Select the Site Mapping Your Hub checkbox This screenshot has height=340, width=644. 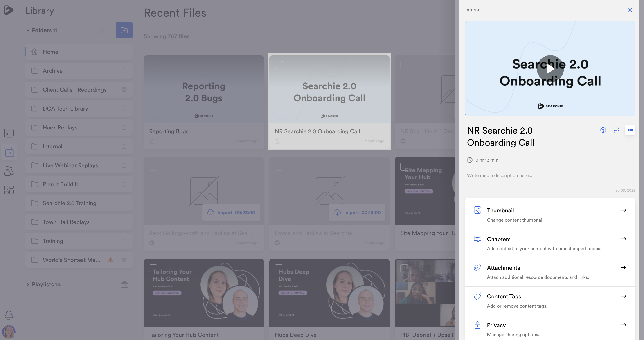point(404,167)
